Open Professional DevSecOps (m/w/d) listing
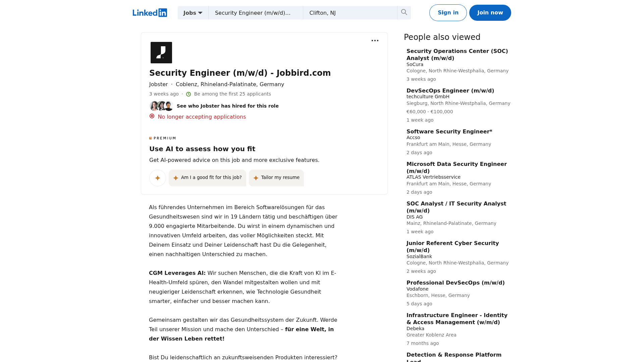The height and width of the screenshot is (362, 644). click(x=455, y=283)
